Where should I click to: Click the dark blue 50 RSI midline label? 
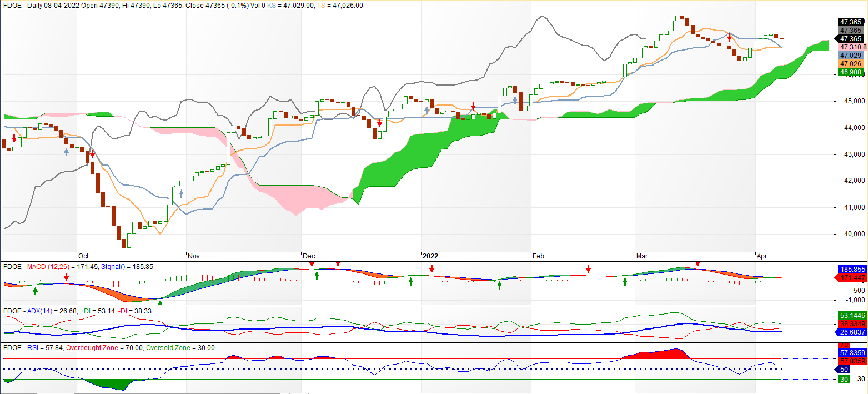[x=842, y=369]
